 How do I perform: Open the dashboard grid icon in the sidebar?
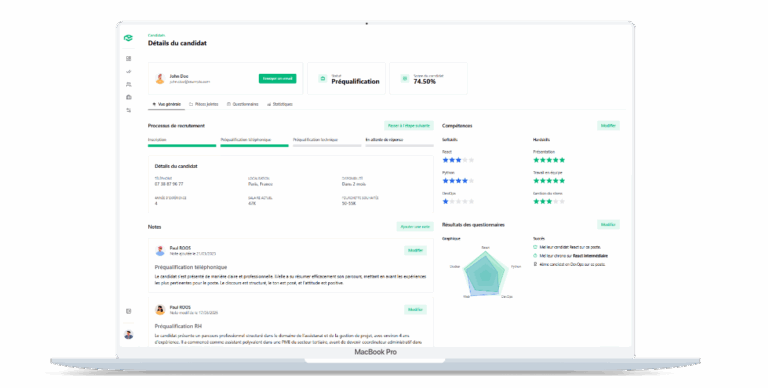point(129,58)
